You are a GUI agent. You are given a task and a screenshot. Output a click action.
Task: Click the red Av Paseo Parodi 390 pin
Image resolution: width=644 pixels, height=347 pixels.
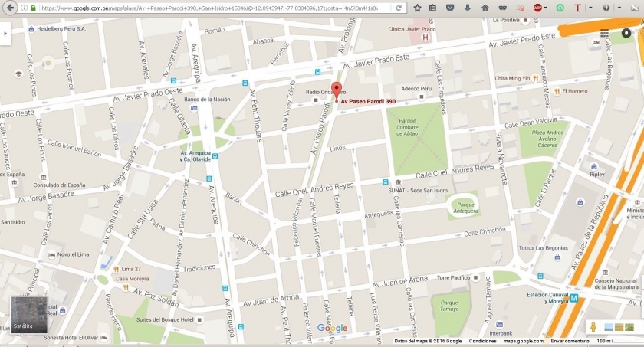[335, 90]
